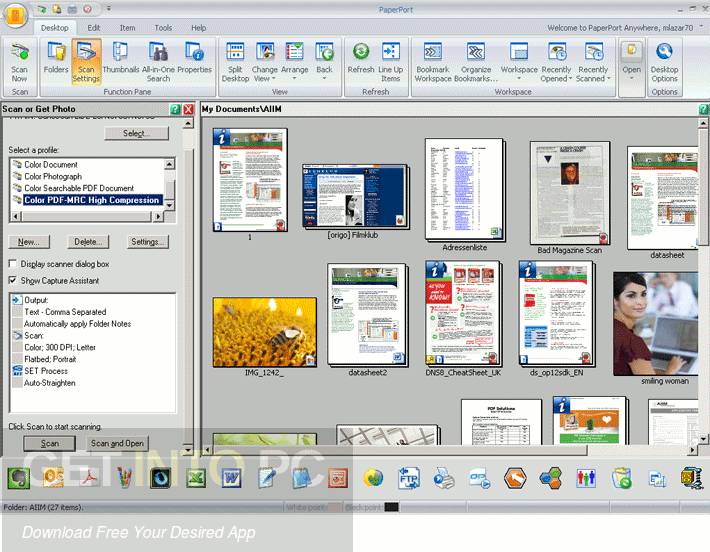Switch to the Desktop ribbon tab

point(55,28)
